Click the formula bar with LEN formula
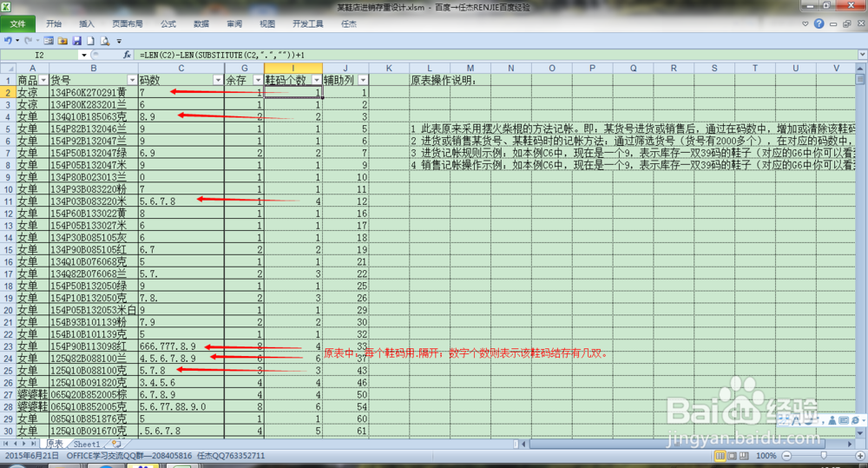 (x=496, y=55)
